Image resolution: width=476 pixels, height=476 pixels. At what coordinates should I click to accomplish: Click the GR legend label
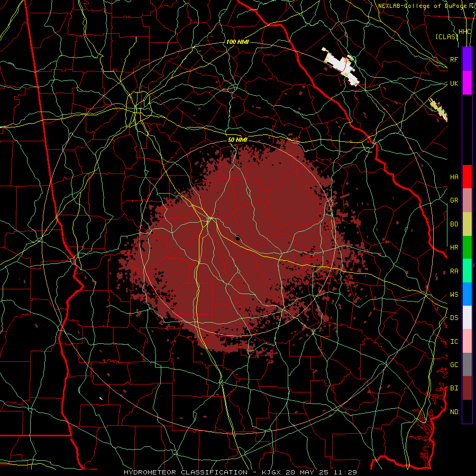[454, 200]
